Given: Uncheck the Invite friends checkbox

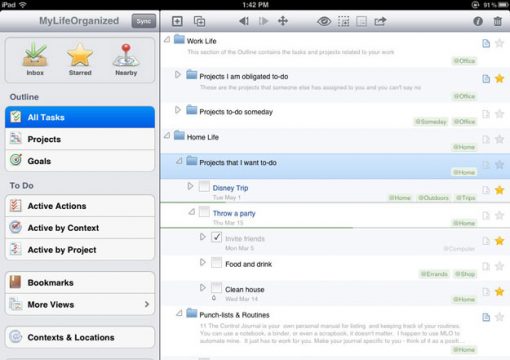Looking at the screenshot, I should [x=216, y=237].
